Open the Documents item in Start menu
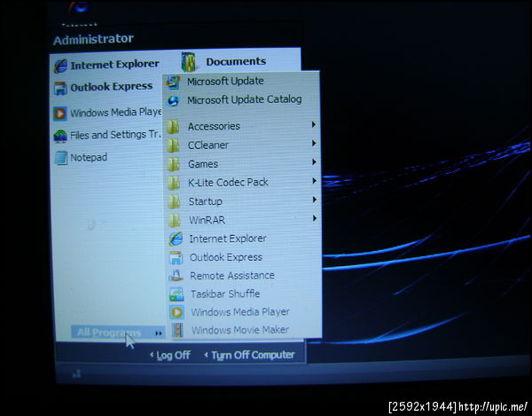Viewport: 532px width, 416px height. 236,62
